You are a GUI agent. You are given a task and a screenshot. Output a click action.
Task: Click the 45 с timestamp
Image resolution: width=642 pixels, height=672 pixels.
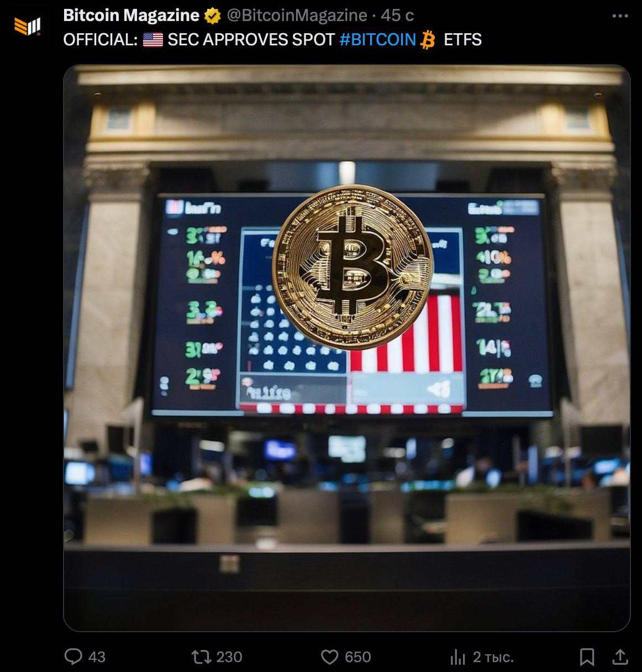click(x=397, y=15)
